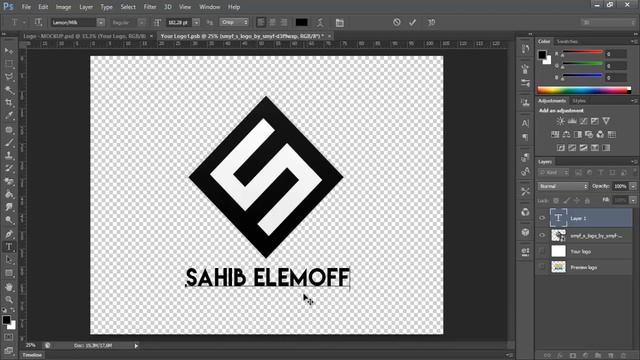Click the Create Warped Text icon
The height and width of the screenshot is (360, 640).
pos(320,22)
